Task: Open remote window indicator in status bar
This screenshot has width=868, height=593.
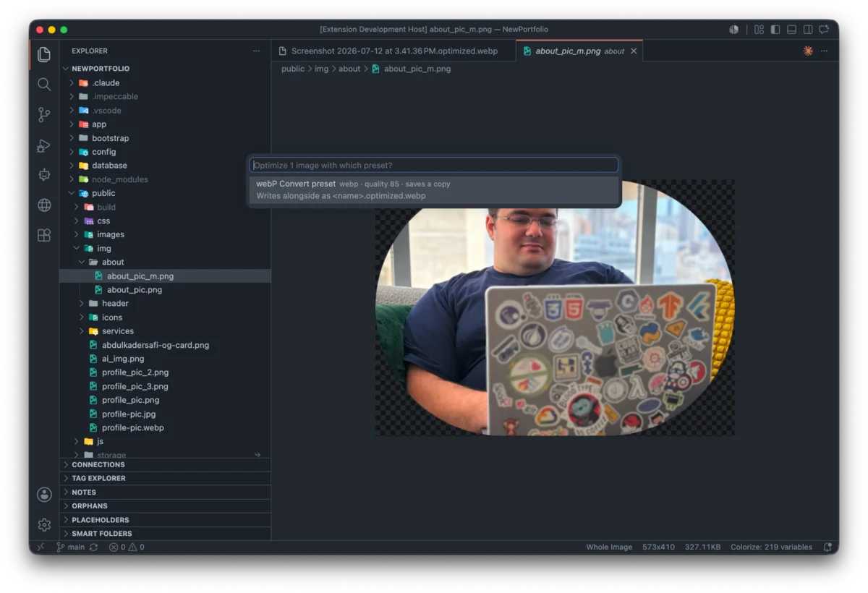Action: point(41,547)
